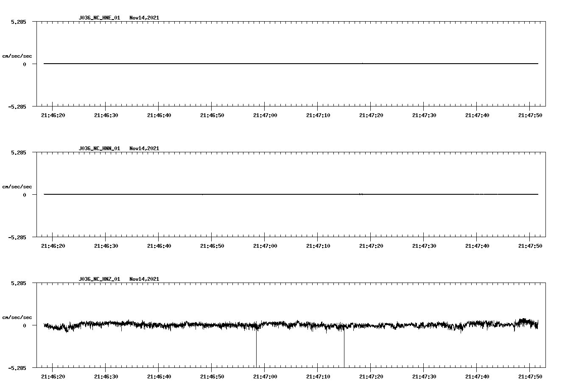Click the small HNN blip near 21:47:18
The height and width of the screenshot is (392, 576).
[x=361, y=194]
